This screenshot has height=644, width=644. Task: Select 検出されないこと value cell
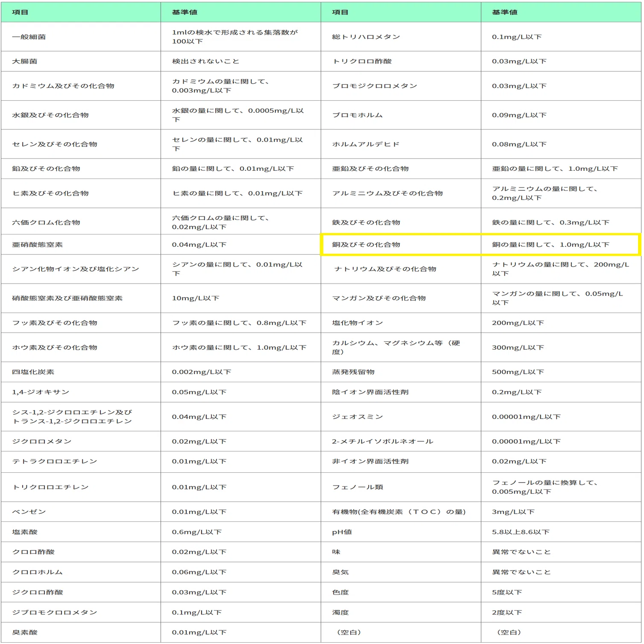click(x=241, y=61)
